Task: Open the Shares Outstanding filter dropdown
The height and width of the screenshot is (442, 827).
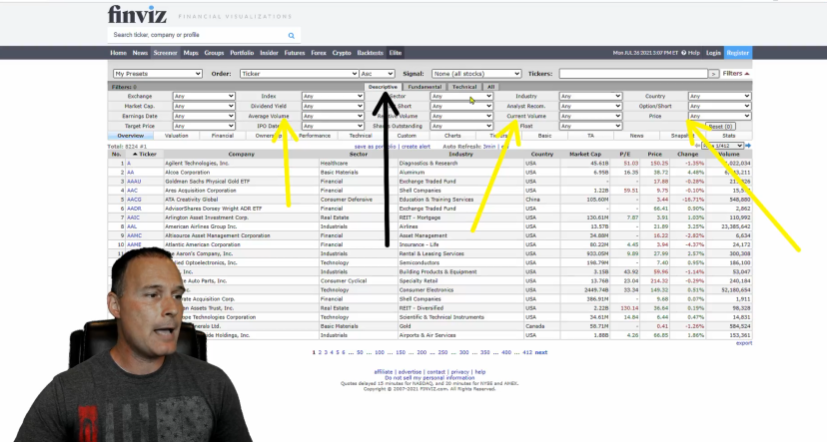Action: pyautogui.click(x=461, y=126)
